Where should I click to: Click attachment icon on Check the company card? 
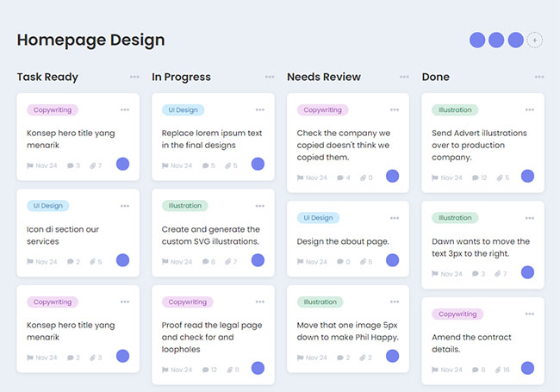(x=362, y=177)
